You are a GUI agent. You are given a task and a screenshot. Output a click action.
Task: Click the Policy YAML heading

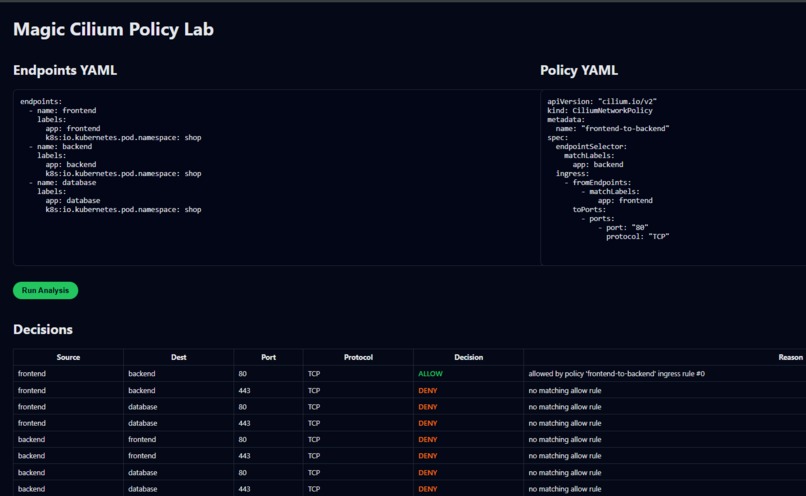coord(579,70)
